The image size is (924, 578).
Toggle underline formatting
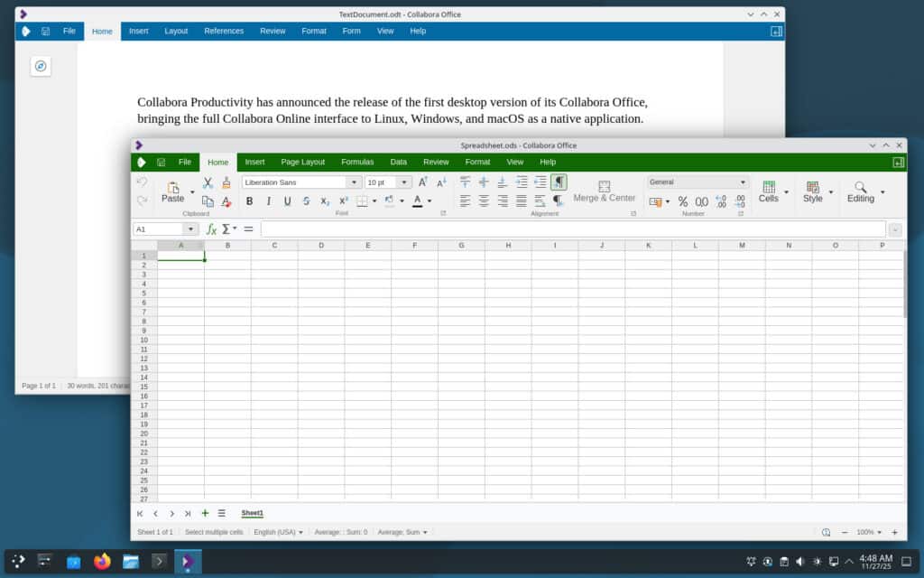click(287, 201)
